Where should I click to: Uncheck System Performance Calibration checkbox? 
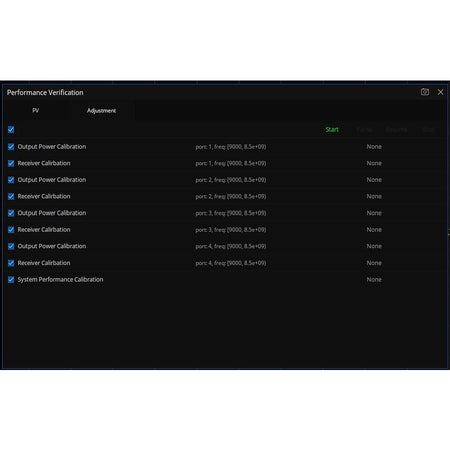tap(11, 280)
